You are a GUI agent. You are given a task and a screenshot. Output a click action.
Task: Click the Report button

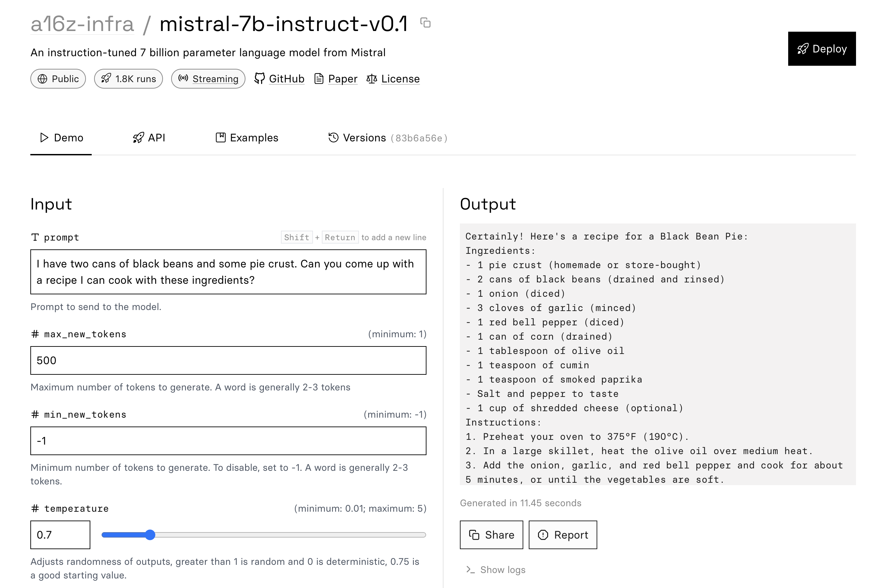[562, 535]
